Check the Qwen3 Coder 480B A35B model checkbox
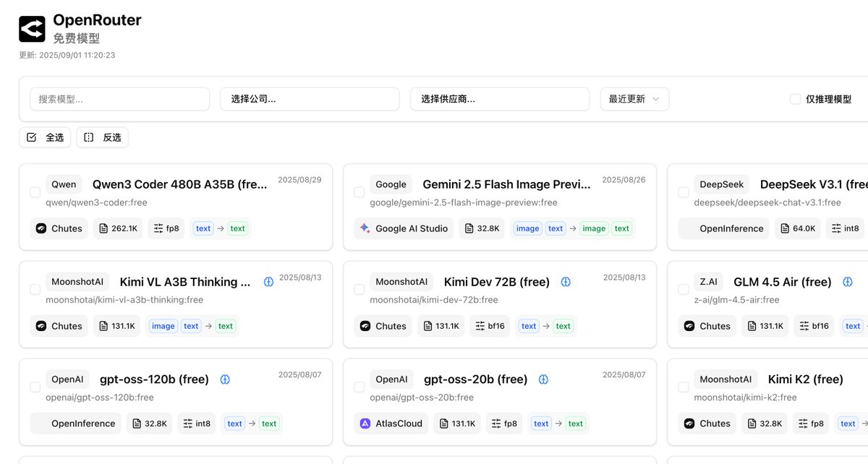 [x=35, y=192]
